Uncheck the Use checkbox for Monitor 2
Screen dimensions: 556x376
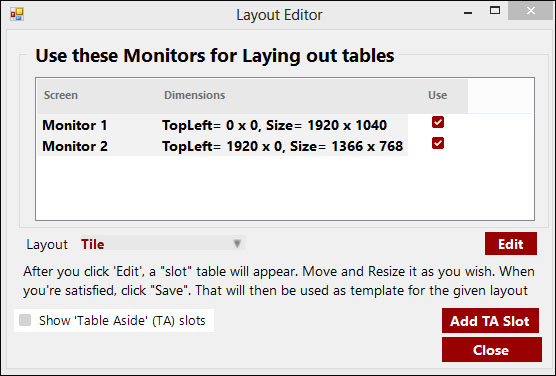[x=438, y=143]
